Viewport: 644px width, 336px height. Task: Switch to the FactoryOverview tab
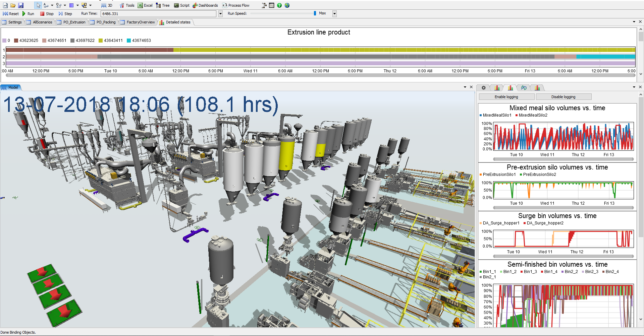click(138, 22)
